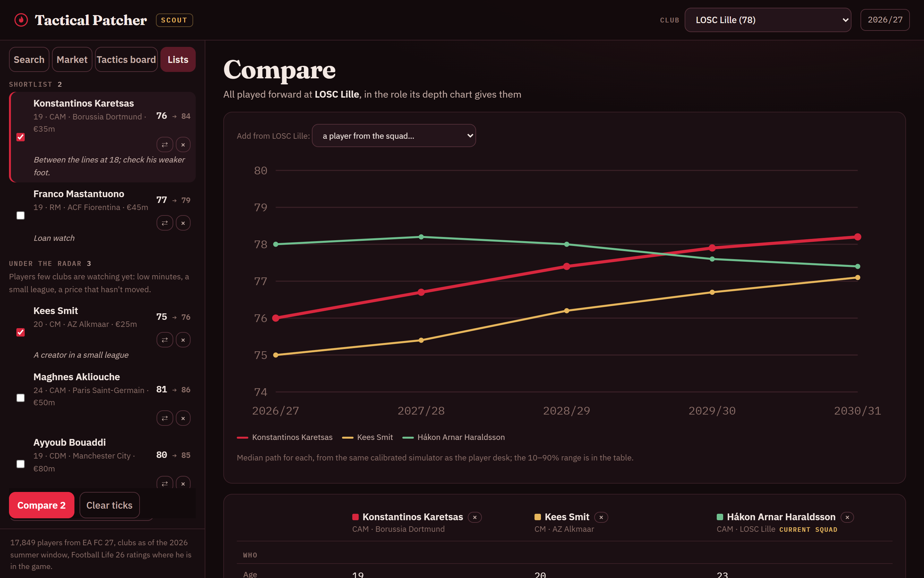Swap icon on Kees Smit card
Image resolution: width=924 pixels, height=578 pixels.
click(165, 340)
